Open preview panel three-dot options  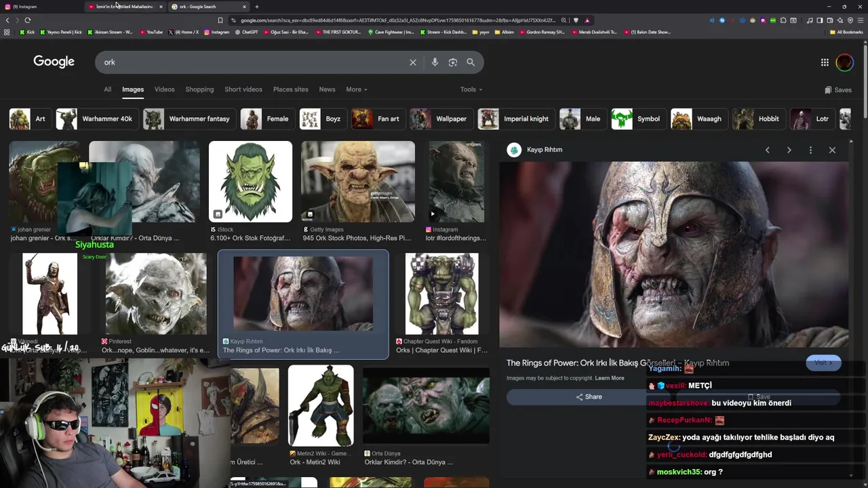tap(810, 150)
